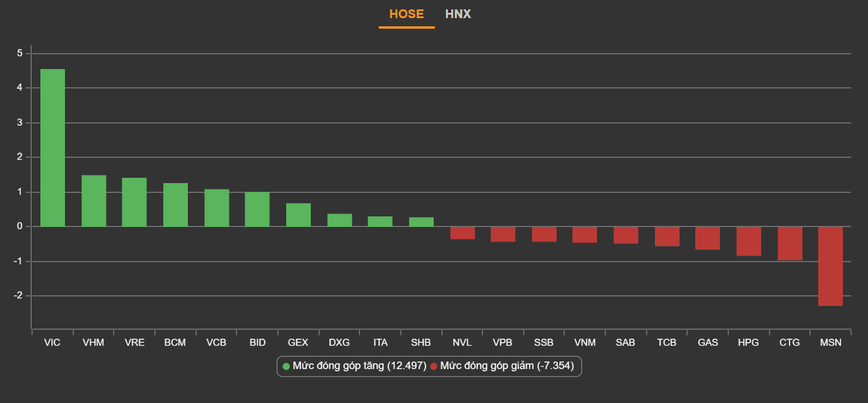
Task: Click the red TCB bar
Action: coord(667,236)
